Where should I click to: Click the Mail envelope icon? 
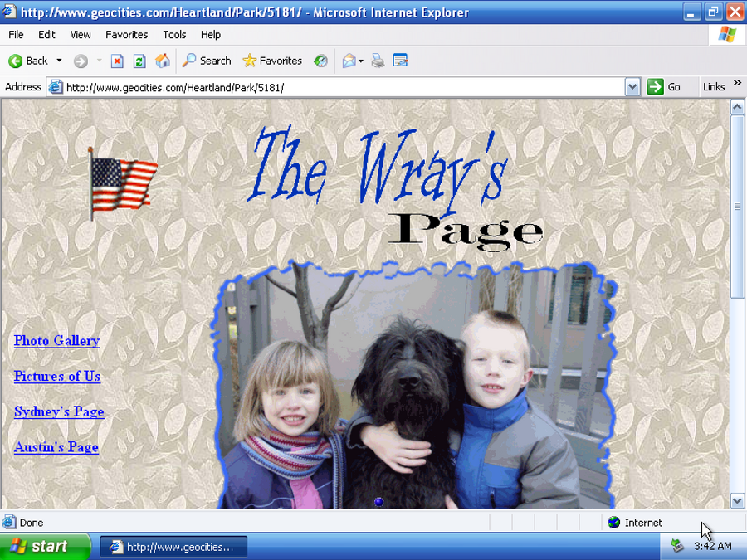pyautogui.click(x=349, y=61)
